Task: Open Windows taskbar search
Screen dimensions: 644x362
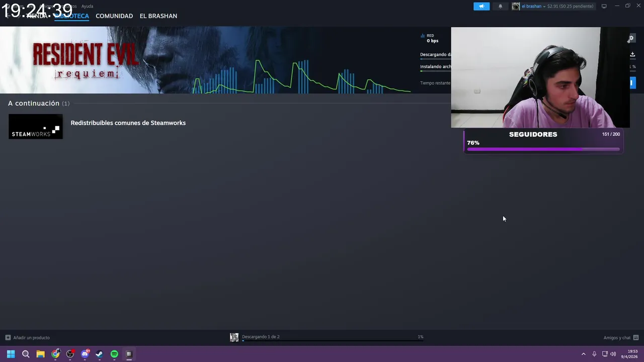Action: click(x=26, y=354)
